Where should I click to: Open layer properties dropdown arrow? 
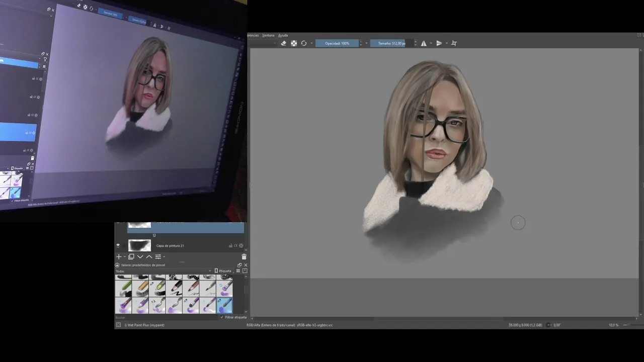tap(164, 257)
